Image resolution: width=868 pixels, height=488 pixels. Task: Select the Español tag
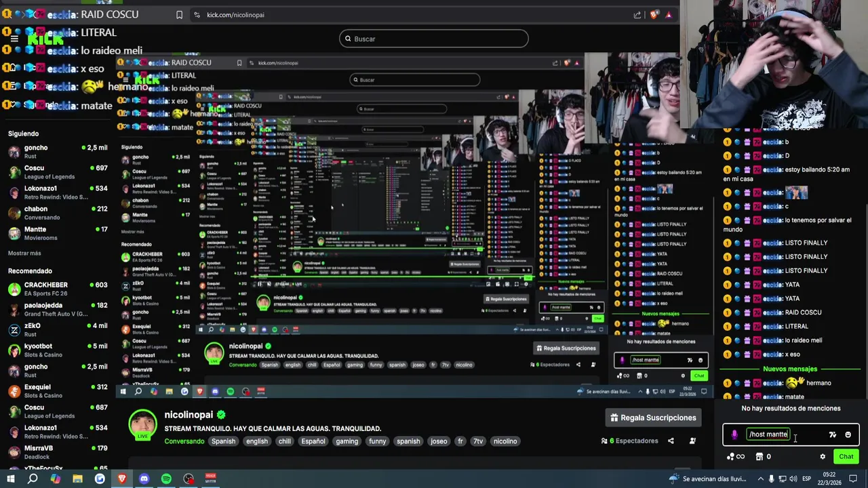(313, 441)
